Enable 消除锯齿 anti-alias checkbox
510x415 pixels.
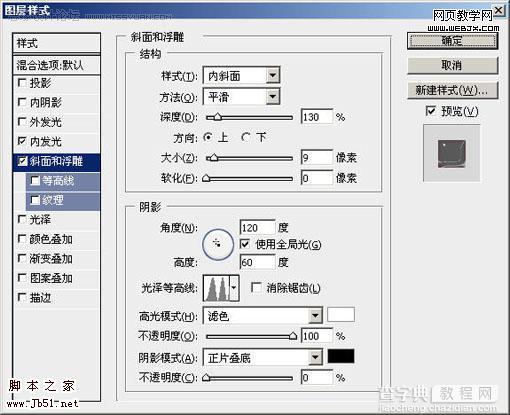(256, 288)
